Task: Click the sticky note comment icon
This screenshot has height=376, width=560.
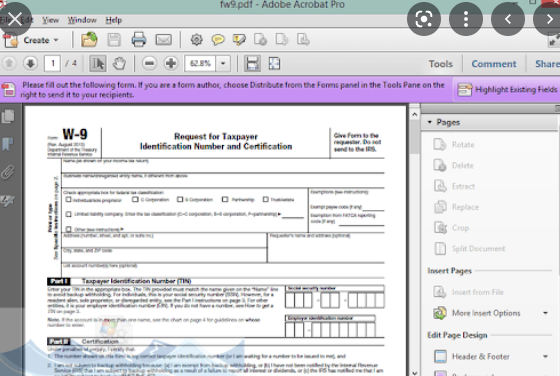Action: (218, 39)
